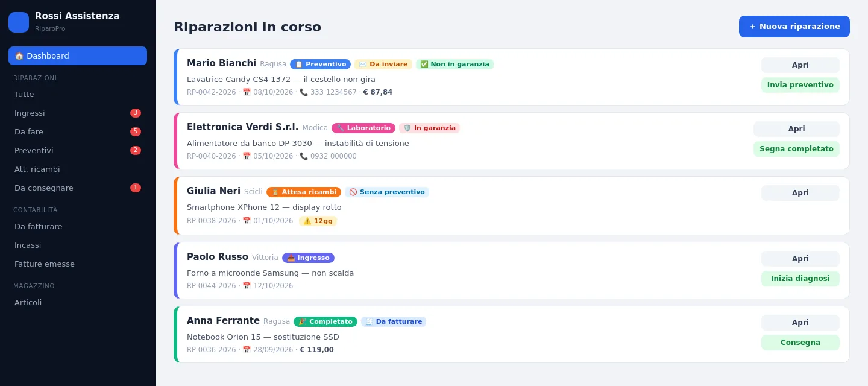Viewport: 868px width, 386px height.
Task: Click the city label Scicli
Action: click(253, 192)
